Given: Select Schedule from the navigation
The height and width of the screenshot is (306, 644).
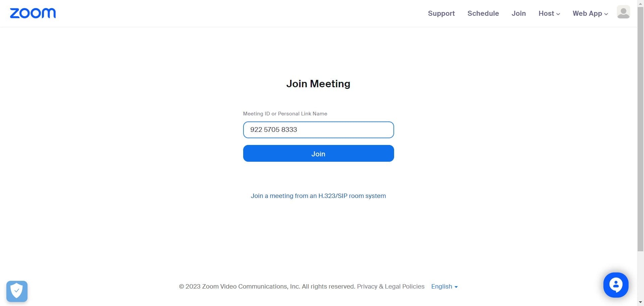Looking at the screenshot, I should pyautogui.click(x=483, y=13).
